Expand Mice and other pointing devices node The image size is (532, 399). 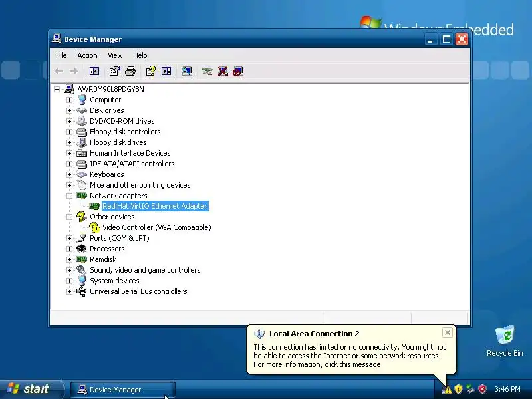tap(70, 185)
